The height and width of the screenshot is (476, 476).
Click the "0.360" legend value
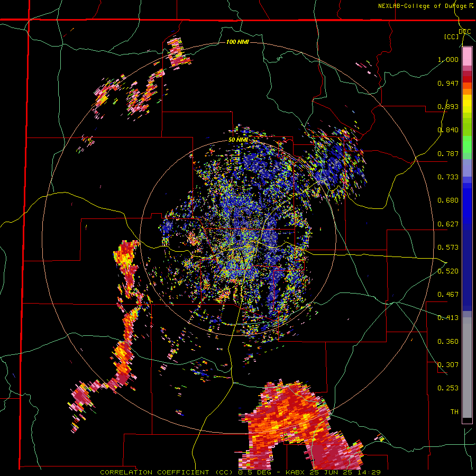pos(448,342)
